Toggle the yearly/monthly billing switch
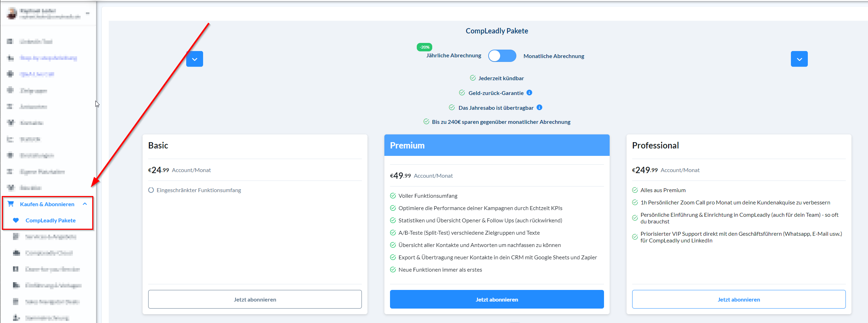Image resolution: width=868 pixels, height=323 pixels. 502,56
